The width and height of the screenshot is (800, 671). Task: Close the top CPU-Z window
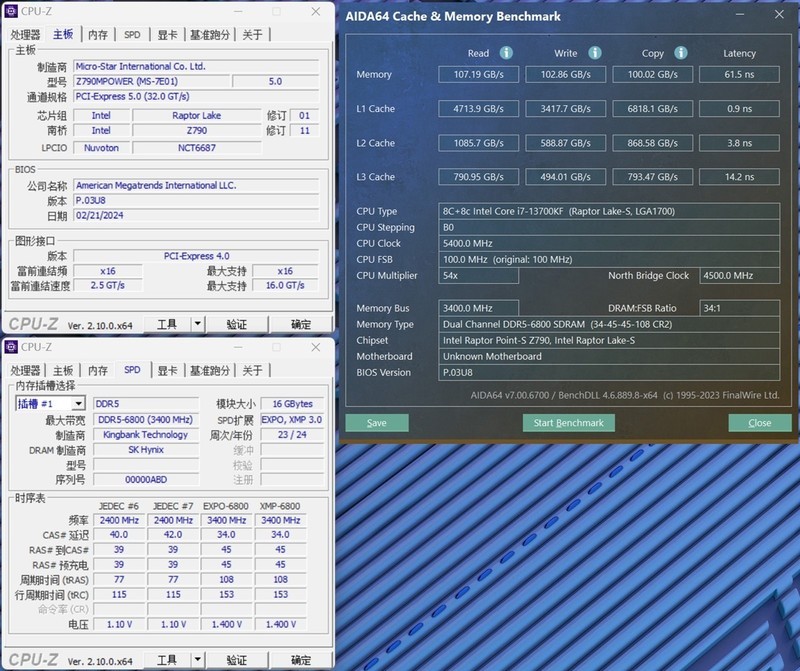pos(316,12)
